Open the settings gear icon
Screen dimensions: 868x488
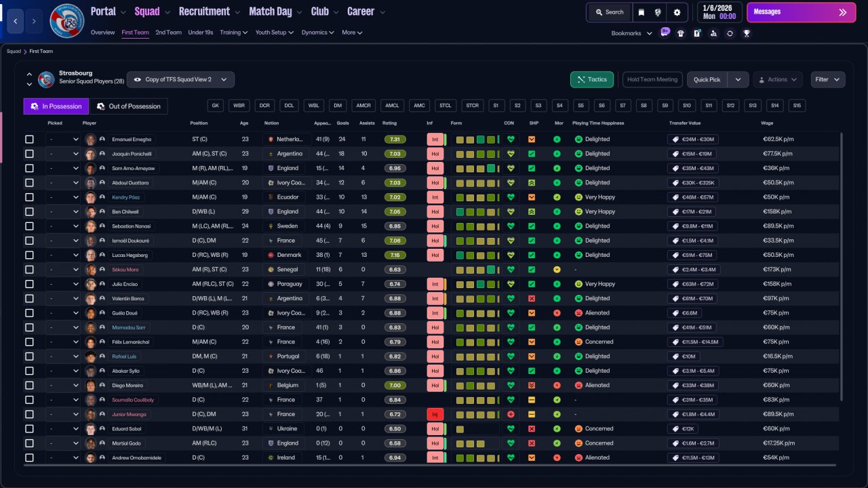click(677, 12)
